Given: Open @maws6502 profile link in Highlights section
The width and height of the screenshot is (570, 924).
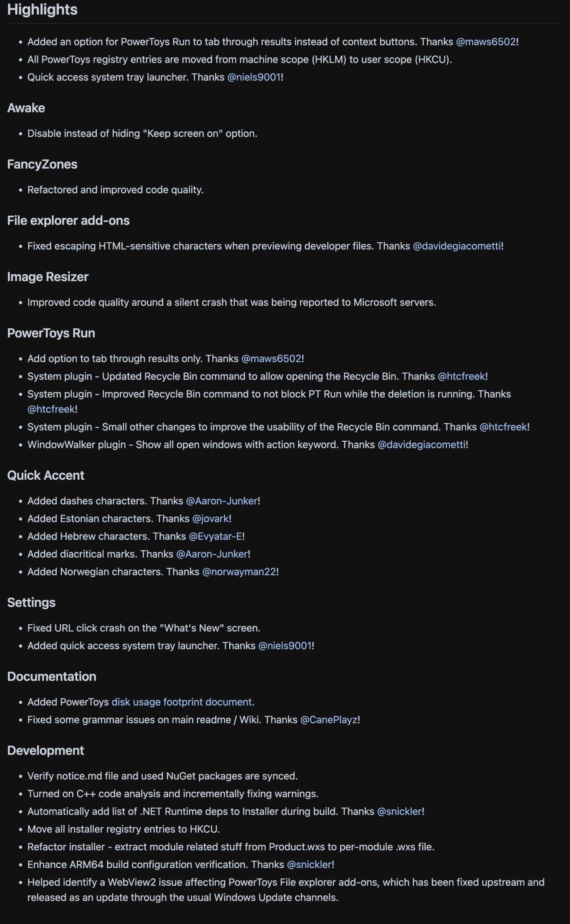Looking at the screenshot, I should 485,42.
